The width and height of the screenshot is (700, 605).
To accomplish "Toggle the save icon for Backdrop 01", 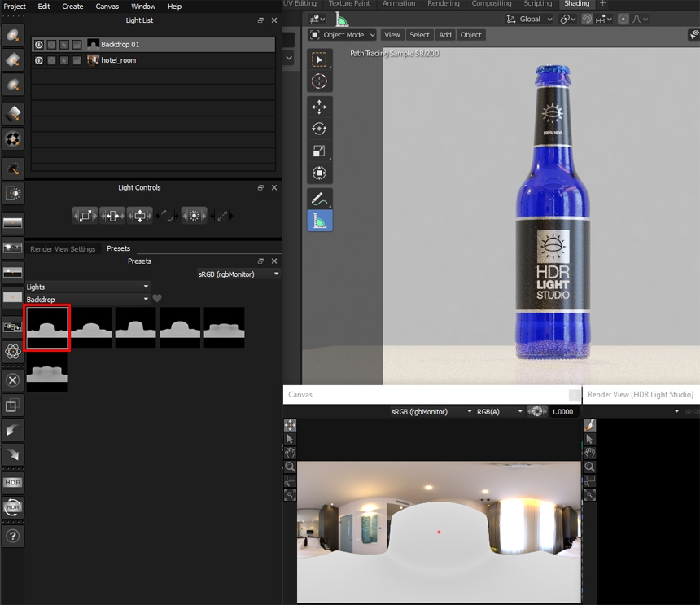I will click(x=77, y=45).
